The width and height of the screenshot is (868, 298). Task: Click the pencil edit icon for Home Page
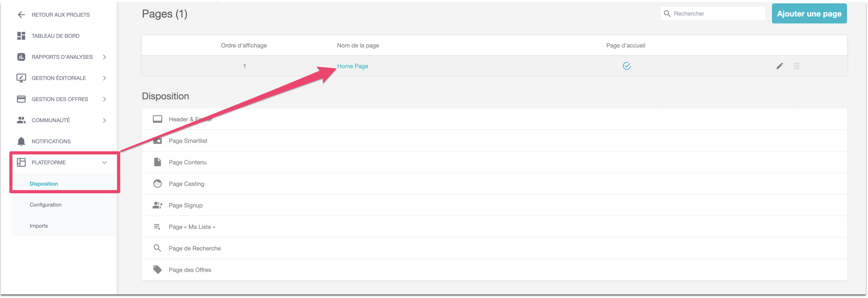[779, 66]
